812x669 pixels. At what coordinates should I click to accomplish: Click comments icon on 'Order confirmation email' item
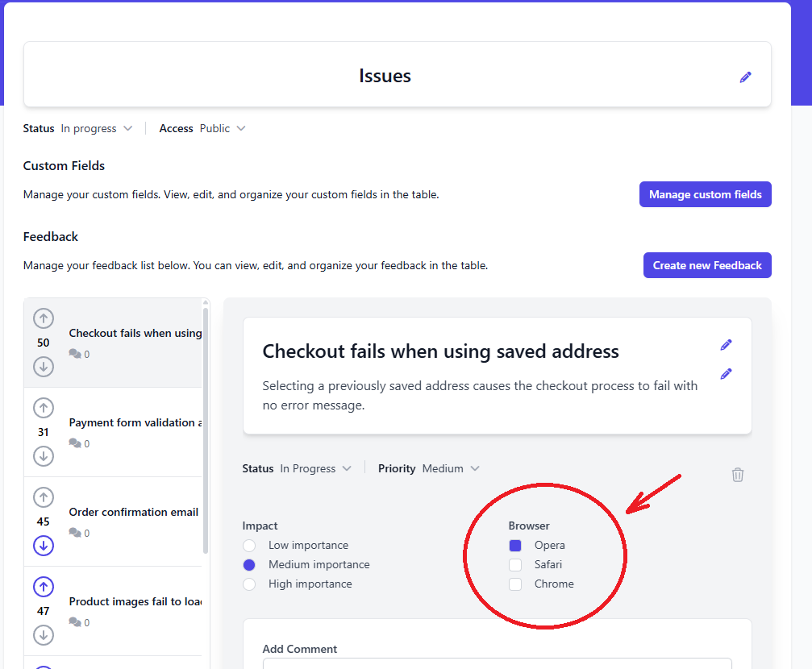pos(75,533)
